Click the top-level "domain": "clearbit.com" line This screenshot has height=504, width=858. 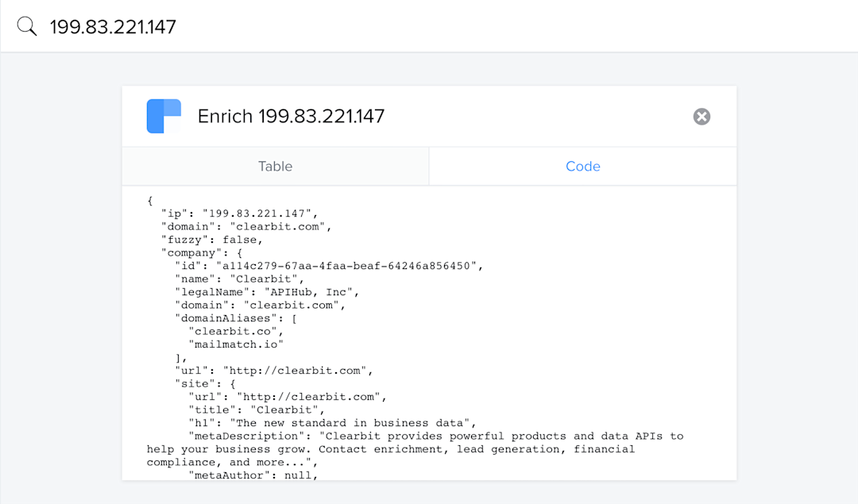[x=246, y=227]
